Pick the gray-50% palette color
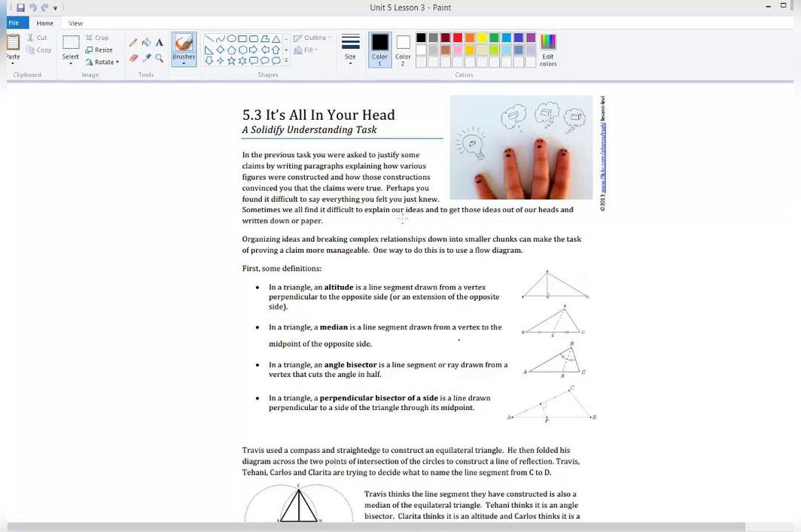 (433, 38)
